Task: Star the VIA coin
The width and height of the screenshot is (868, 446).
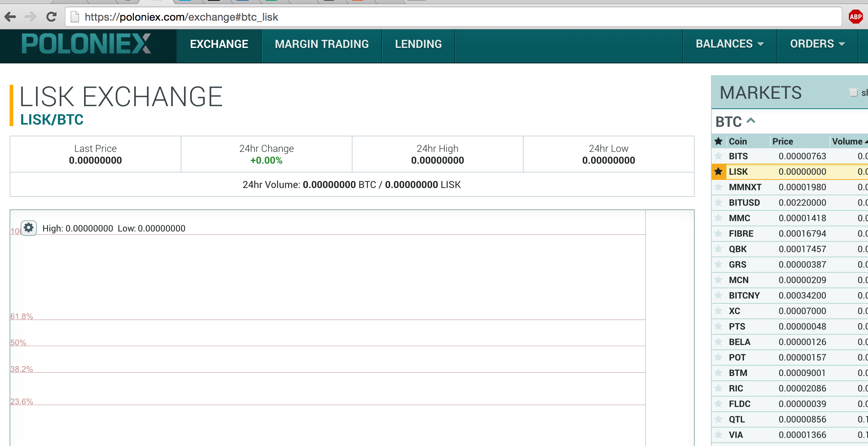Action: click(x=718, y=435)
